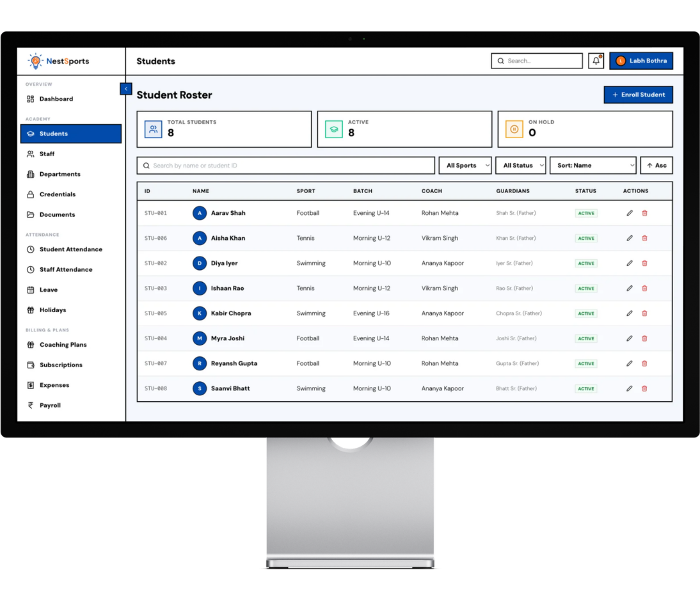Image resolution: width=700 pixels, height=600 pixels.
Task: Open Credentials in the sidebar
Action: click(71, 194)
